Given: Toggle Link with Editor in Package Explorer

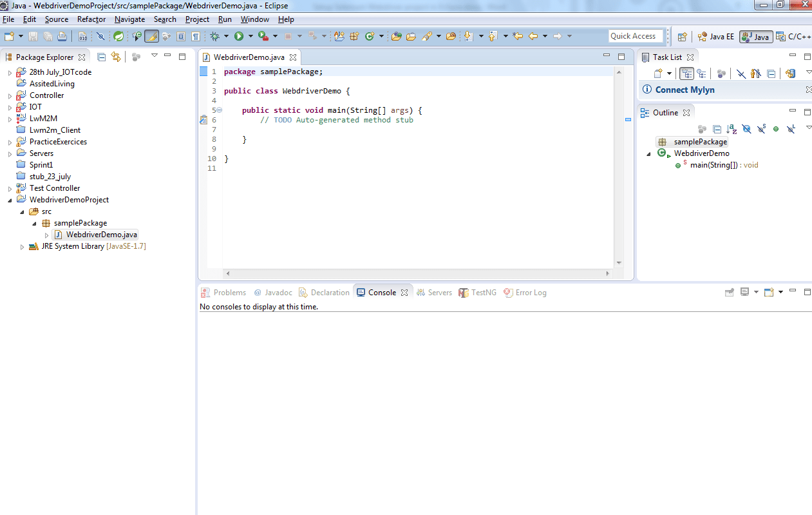Looking at the screenshot, I should point(116,57).
